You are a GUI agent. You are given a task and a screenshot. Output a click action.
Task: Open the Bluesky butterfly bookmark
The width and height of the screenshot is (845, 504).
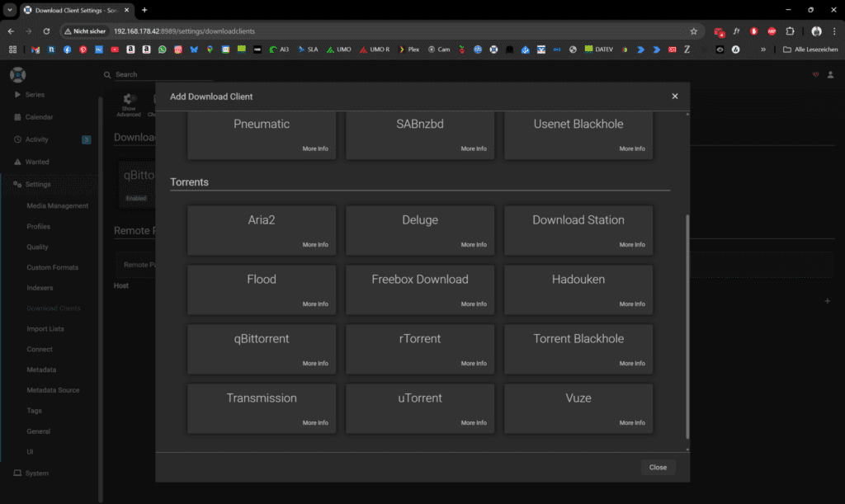[x=194, y=49]
